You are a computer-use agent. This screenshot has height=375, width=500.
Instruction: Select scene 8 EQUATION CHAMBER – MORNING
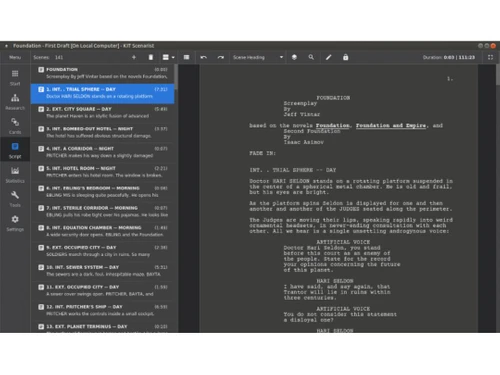pos(103,231)
